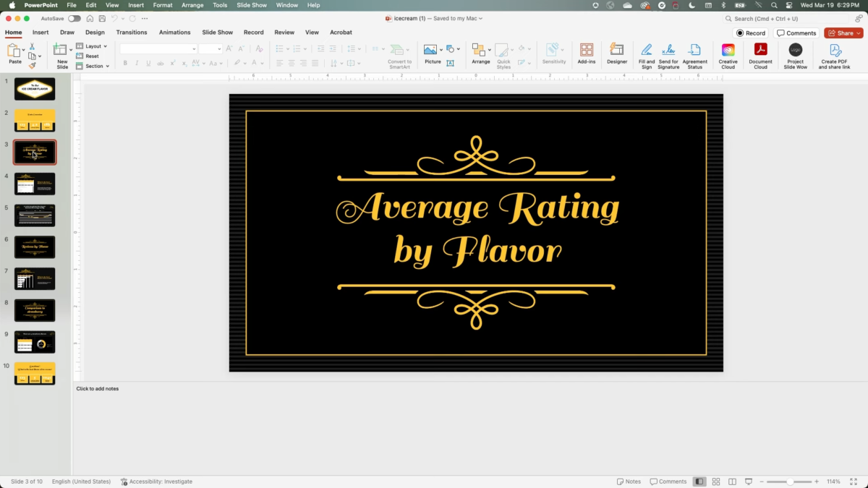Viewport: 868px width, 488px height.
Task: Fit slide to current window
Action: pos(852,481)
